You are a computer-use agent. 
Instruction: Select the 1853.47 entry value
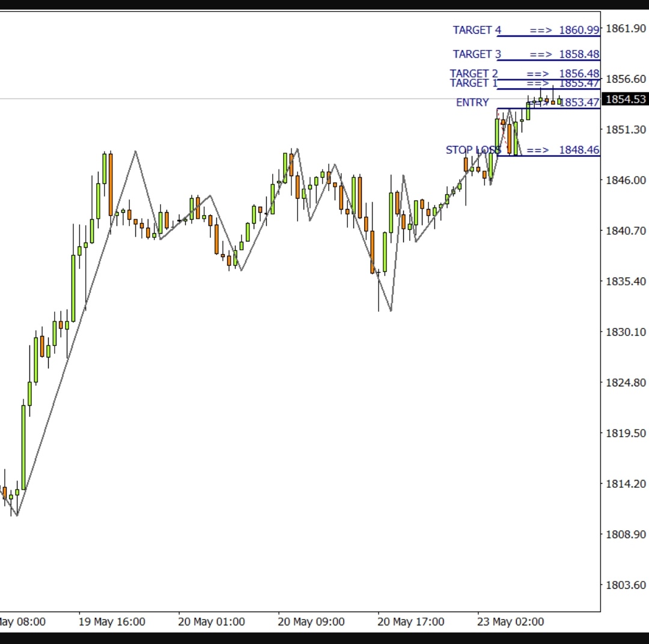(x=579, y=102)
